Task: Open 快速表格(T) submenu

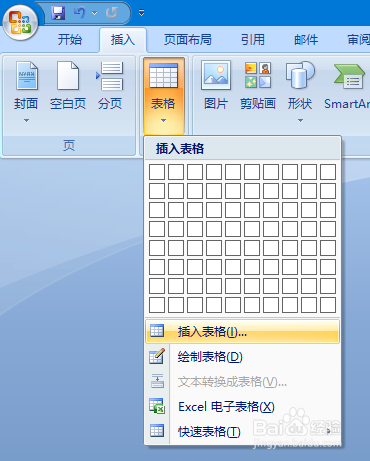Action: point(242,432)
